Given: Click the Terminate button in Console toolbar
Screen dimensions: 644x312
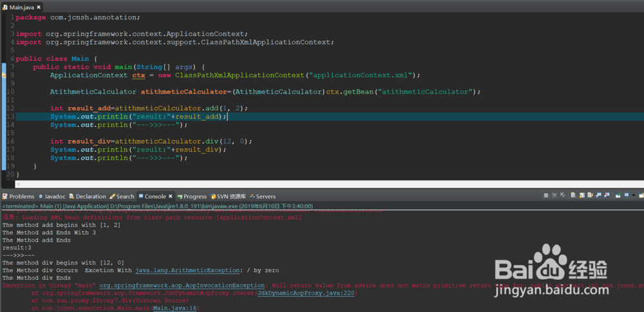Looking at the screenshot, I should (x=546, y=195).
